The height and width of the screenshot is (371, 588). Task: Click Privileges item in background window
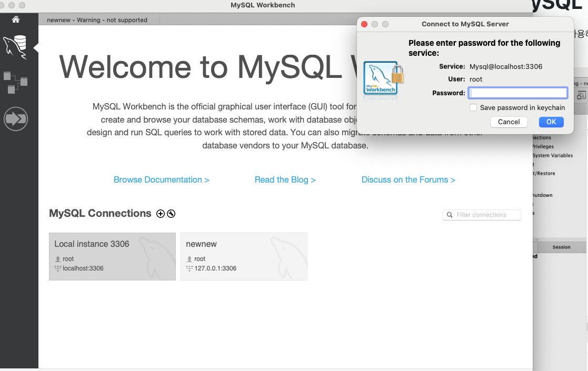pyautogui.click(x=543, y=146)
